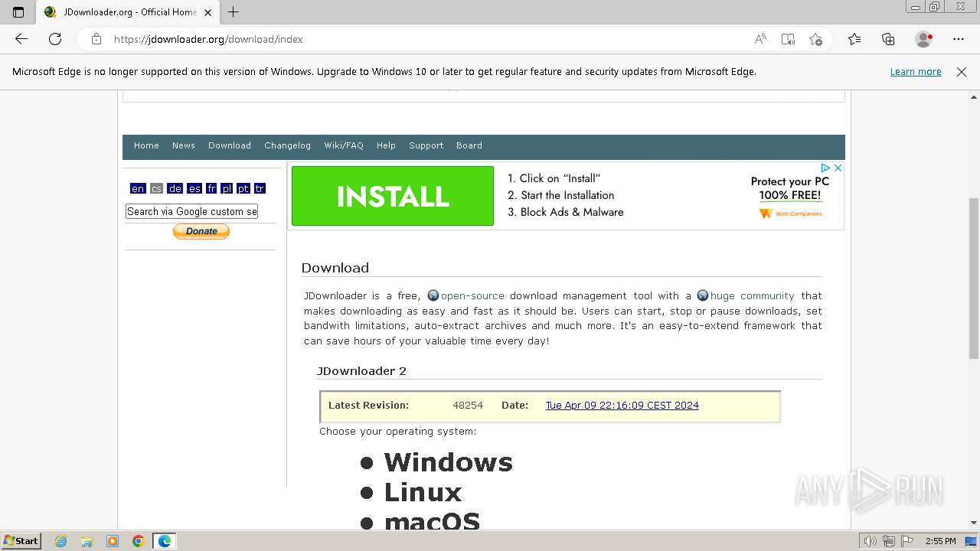Choose Linux operating system
The width and height of the screenshot is (980, 551).
coord(423,492)
